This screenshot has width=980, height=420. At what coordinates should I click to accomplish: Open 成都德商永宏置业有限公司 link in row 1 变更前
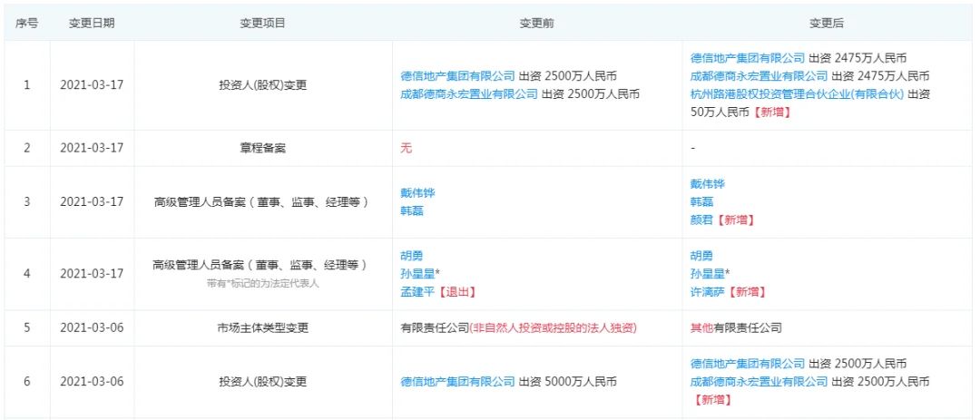coord(469,94)
